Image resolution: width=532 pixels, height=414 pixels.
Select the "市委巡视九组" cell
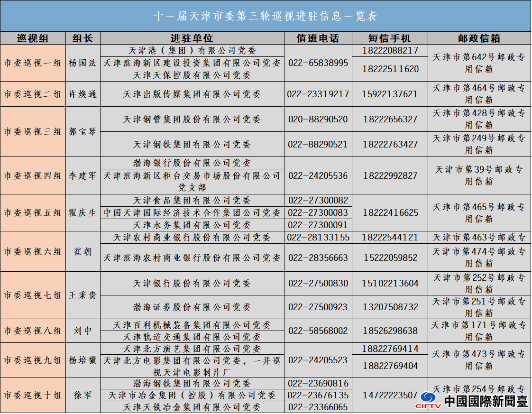(x=33, y=360)
